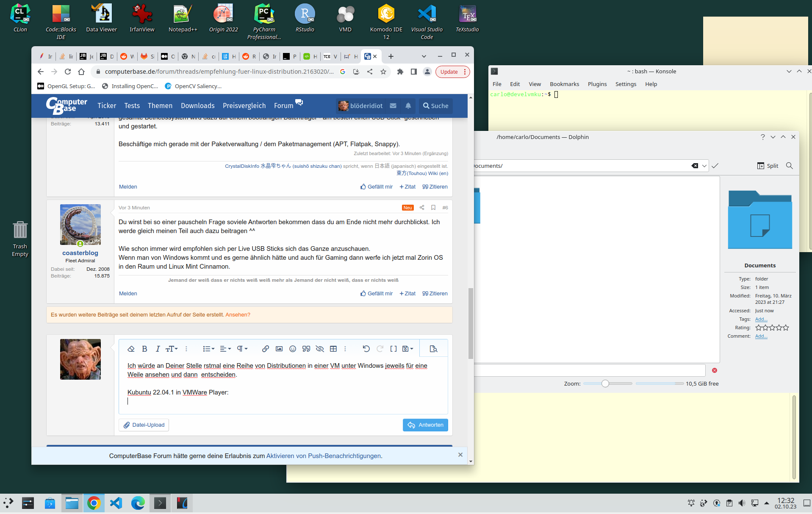Image resolution: width=812 pixels, height=514 pixels.
Task: Click the Antworten button to post reply
Action: click(x=425, y=425)
